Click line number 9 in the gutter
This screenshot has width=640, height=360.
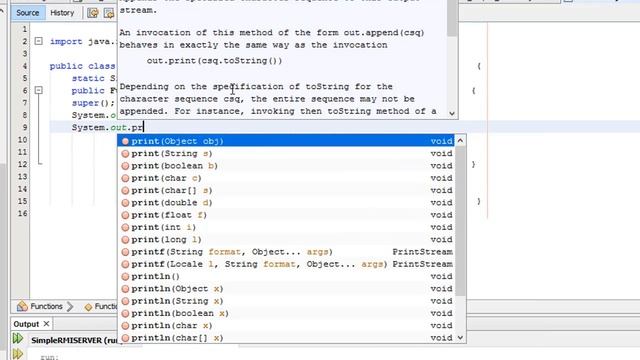pos(24,127)
